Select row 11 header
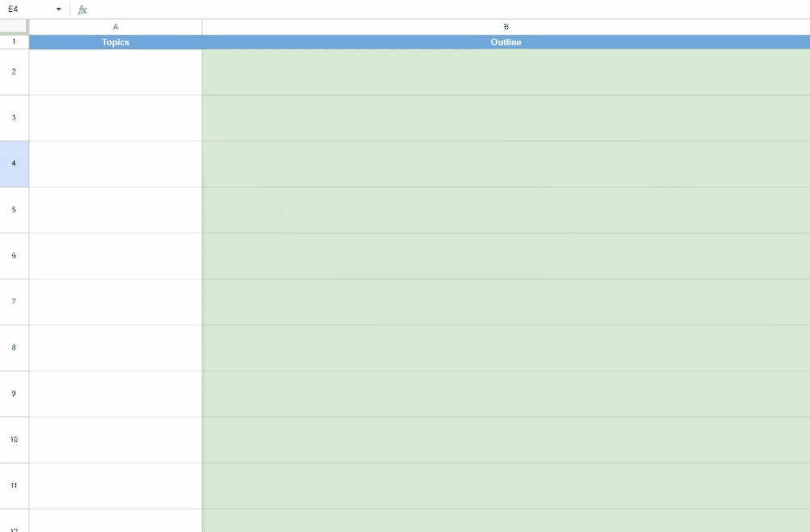This screenshot has width=810, height=532. 14,486
